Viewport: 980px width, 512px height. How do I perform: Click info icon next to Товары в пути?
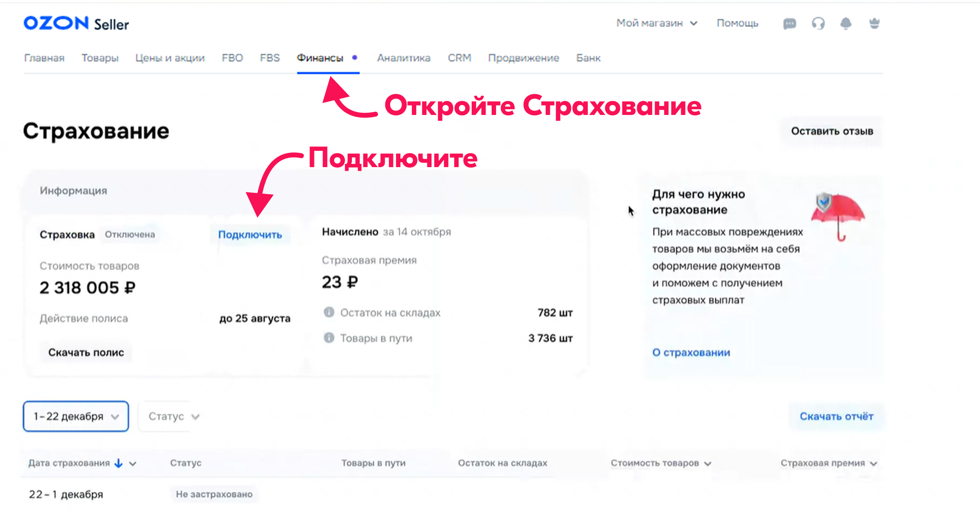329,338
